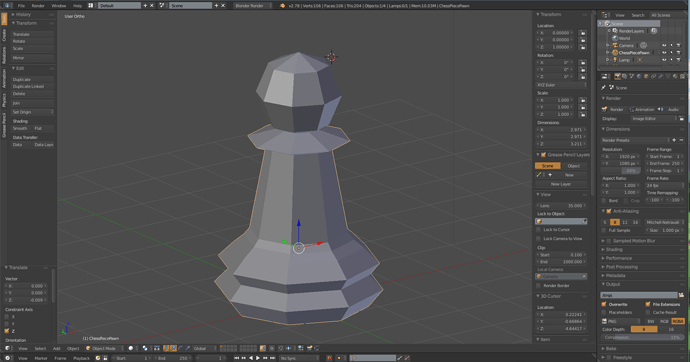690x362 pixels.
Task: Open the Blender Render engine dropdown
Action: [253, 6]
